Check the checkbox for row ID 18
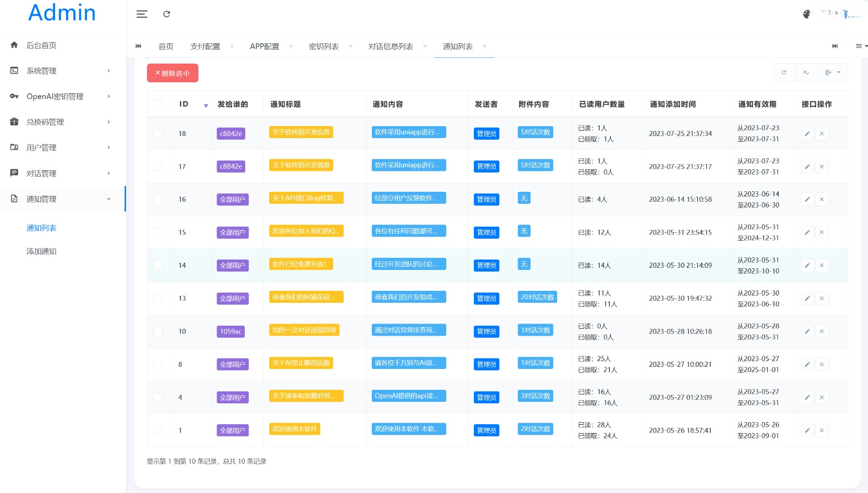This screenshot has height=493, width=868. 158,133
